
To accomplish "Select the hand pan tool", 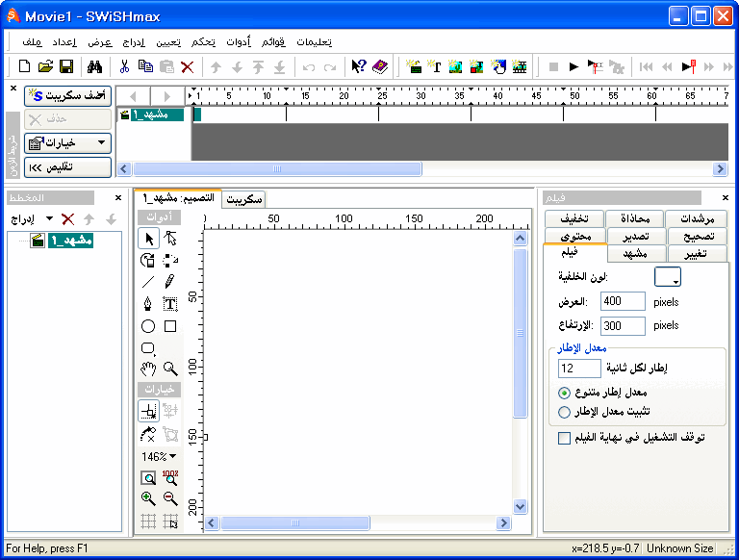I will click(x=148, y=369).
